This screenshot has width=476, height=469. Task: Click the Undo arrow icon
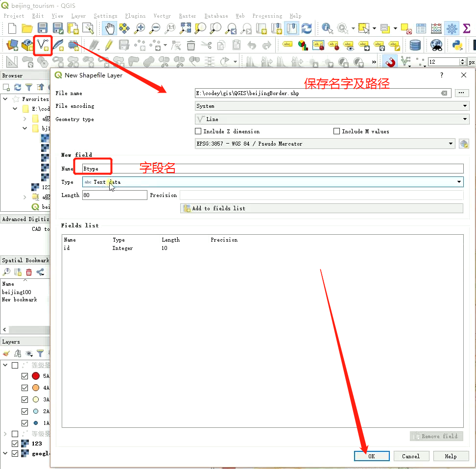tap(252, 45)
